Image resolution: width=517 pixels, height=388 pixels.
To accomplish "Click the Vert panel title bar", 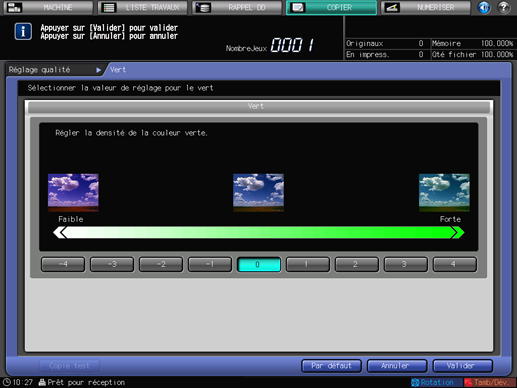I will click(x=259, y=106).
